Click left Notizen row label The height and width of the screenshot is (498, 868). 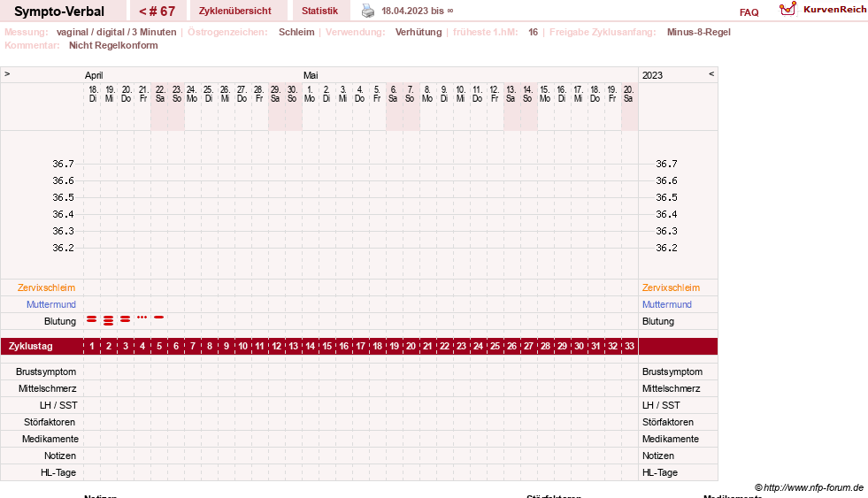click(x=60, y=456)
